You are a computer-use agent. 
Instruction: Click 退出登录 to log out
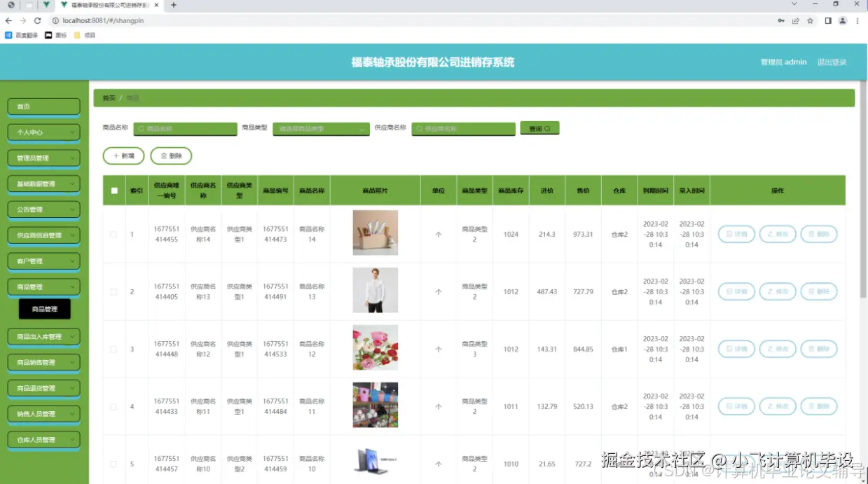point(832,62)
